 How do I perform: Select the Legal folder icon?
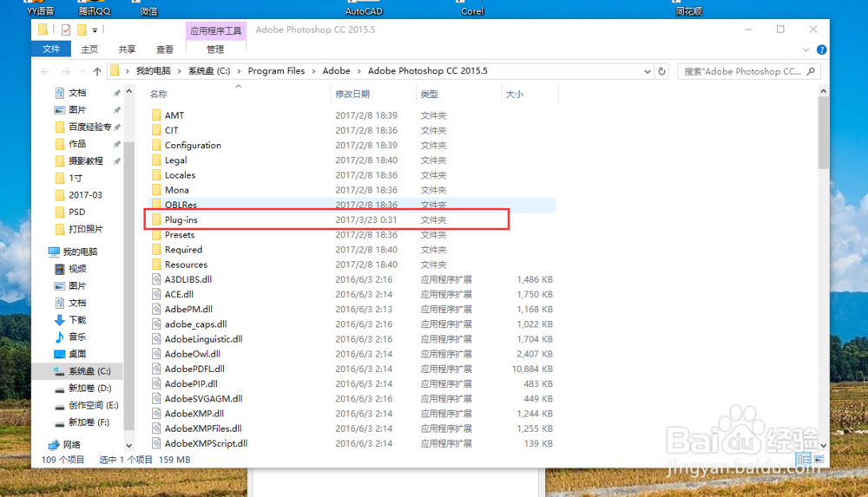(x=156, y=160)
